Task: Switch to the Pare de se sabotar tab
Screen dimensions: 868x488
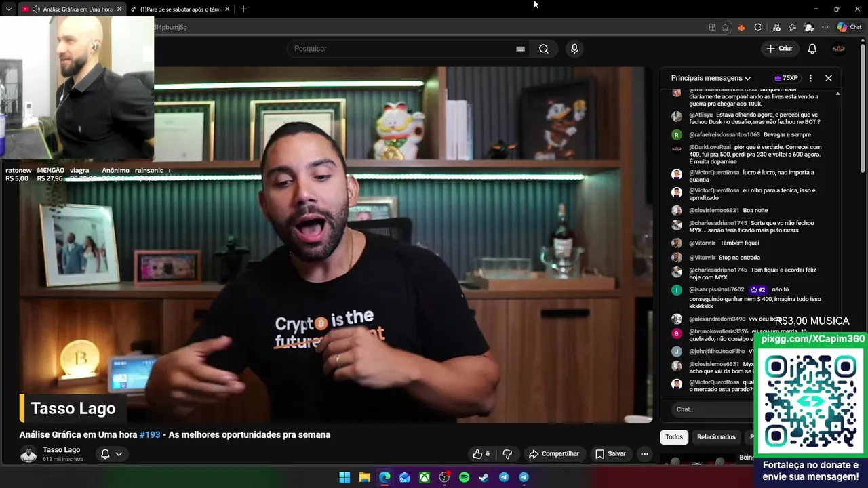Action: [180, 9]
